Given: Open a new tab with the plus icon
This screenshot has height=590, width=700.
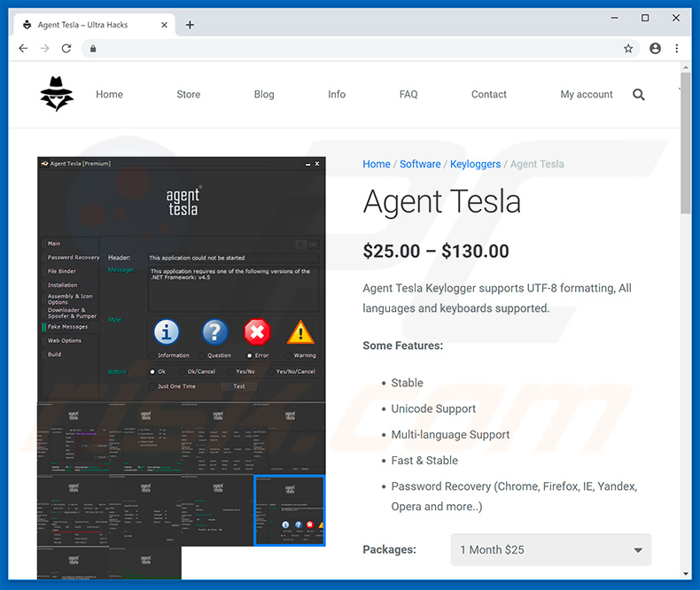Looking at the screenshot, I should pyautogui.click(x=190, y=25).
